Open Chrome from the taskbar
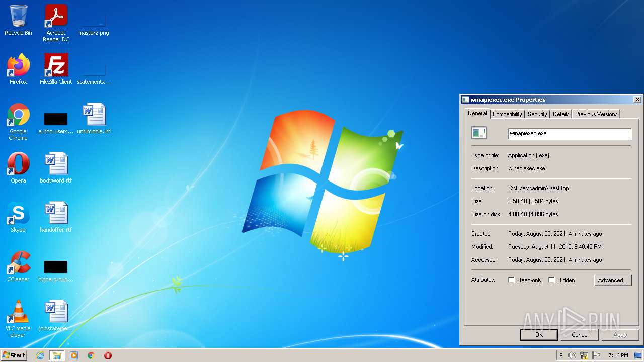 (91, 355)
